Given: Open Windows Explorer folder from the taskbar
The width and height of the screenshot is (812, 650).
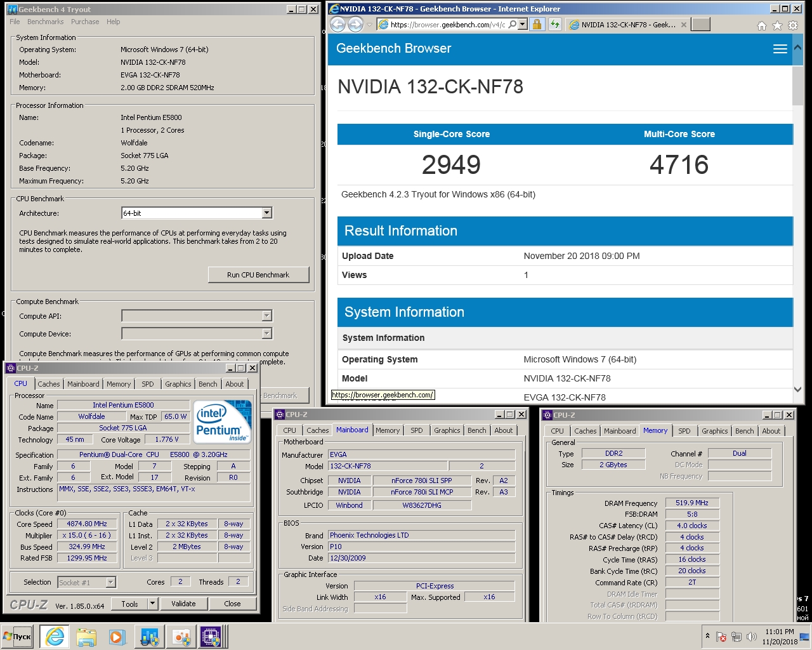Looking at the screenshot, I should [86, 637].
